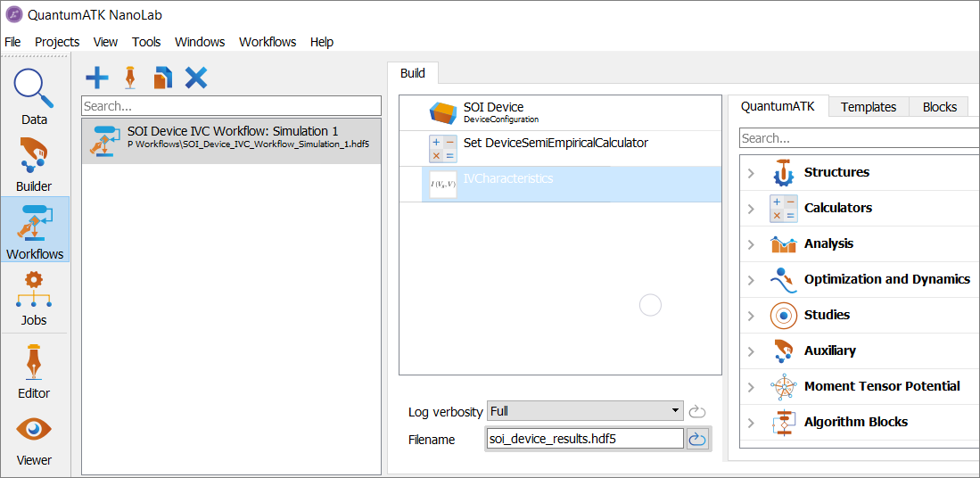Open the Jobs manager in the sidebar

[35, 298]
